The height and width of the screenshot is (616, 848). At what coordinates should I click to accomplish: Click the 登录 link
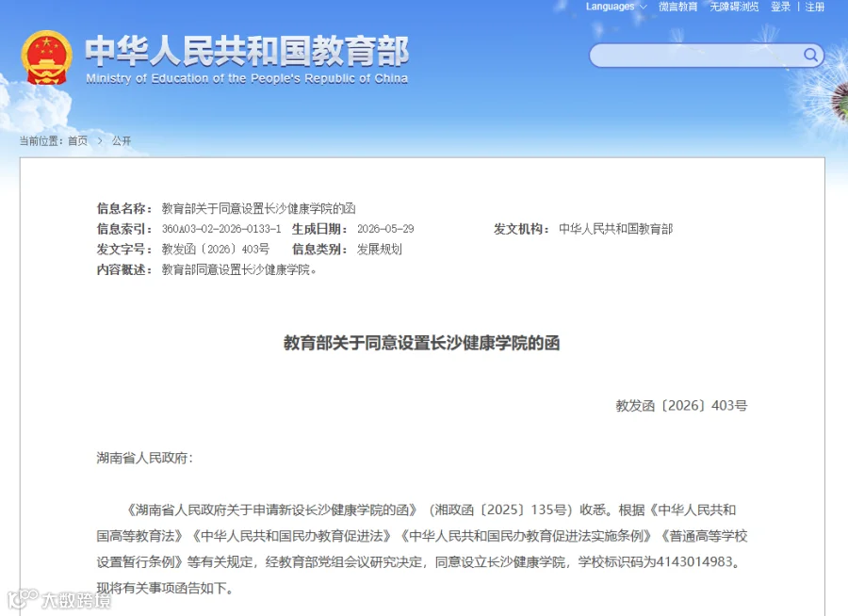click(780, 7)
